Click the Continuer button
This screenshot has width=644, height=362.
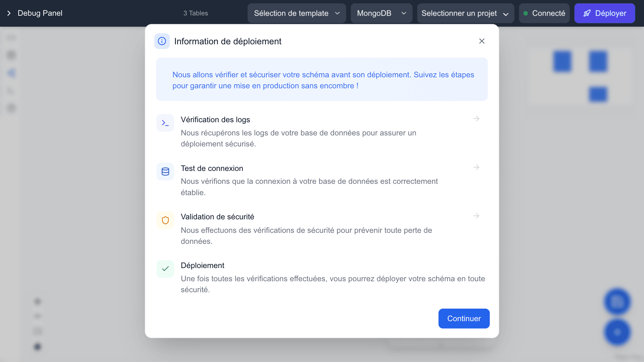pyautogui.click(x=464, y=318)
